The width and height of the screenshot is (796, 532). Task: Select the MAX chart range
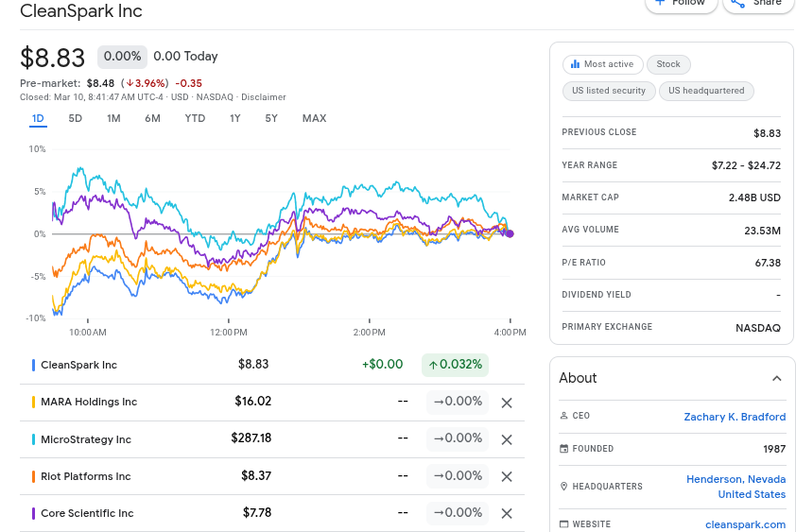pos(314,118)
